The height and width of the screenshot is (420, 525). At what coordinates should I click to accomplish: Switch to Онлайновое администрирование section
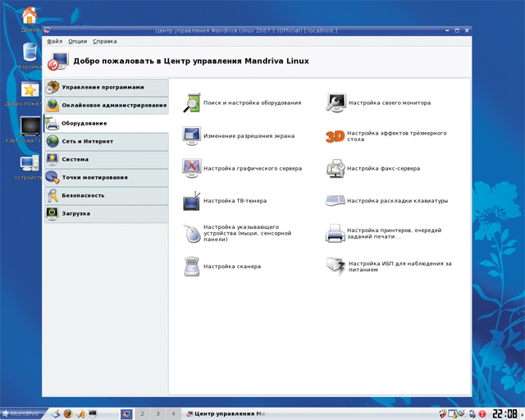click(107, 106)
